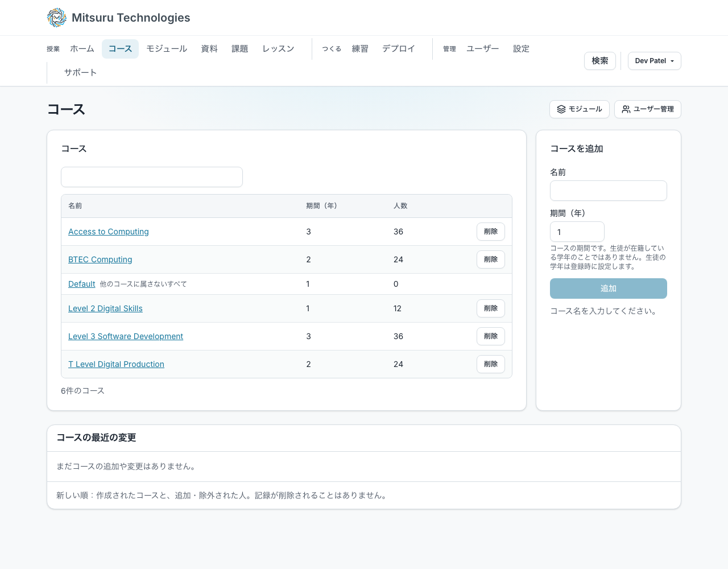Click people count 0 in the Default row
Image resolution: width=728 pixels, height=569 pixels.
(396, 284)
